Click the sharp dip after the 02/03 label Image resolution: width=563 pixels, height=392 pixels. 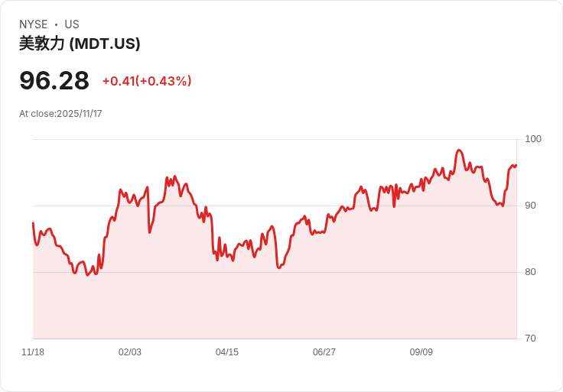click(x=149, y=232)
